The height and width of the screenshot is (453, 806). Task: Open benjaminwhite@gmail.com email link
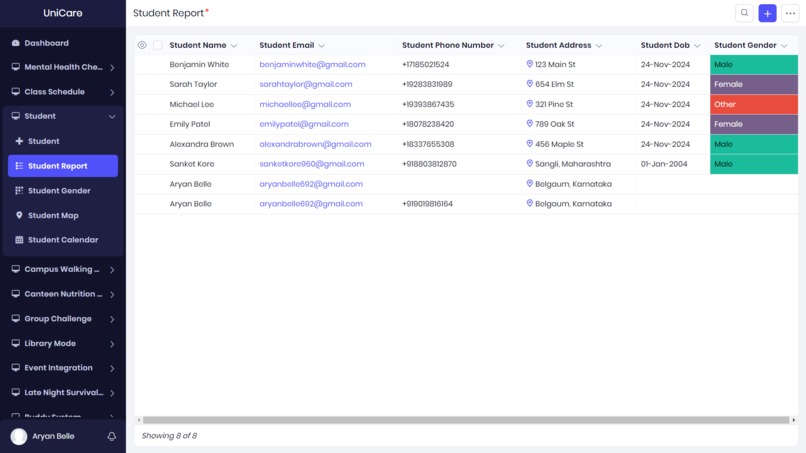[x=312, y=64]
